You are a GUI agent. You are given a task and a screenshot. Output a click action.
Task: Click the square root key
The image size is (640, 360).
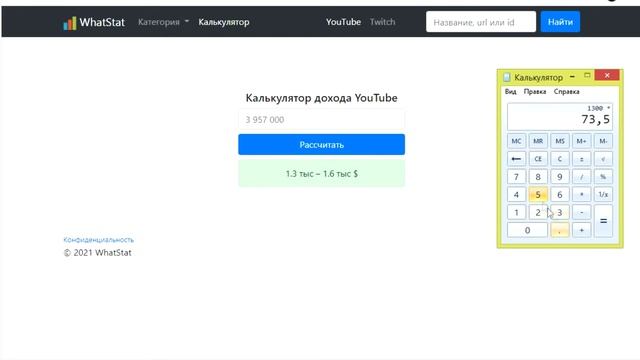603,159
